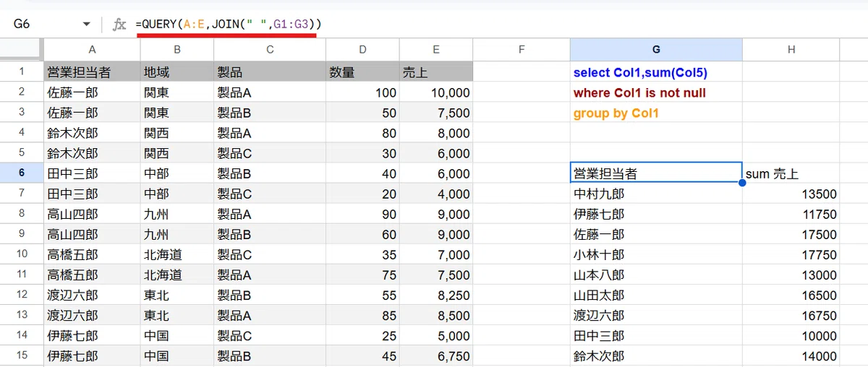
Task: Click header cell 数量
Action: (362, 72)
